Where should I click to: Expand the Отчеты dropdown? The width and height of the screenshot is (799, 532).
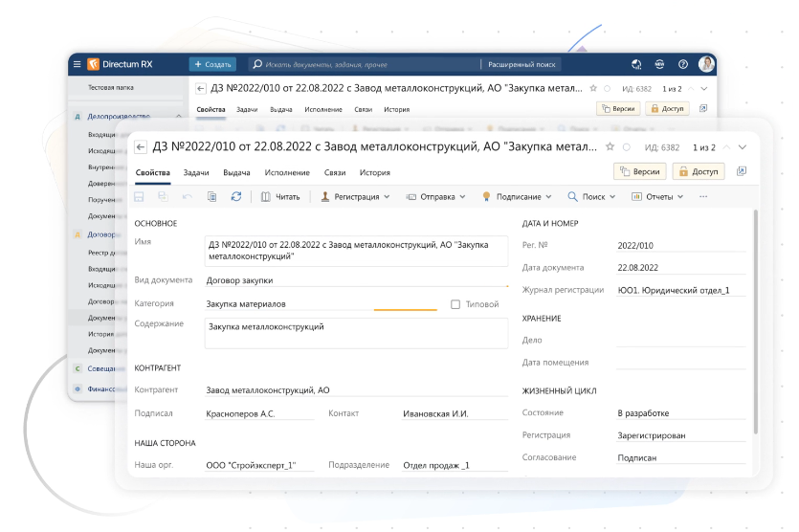659,196
